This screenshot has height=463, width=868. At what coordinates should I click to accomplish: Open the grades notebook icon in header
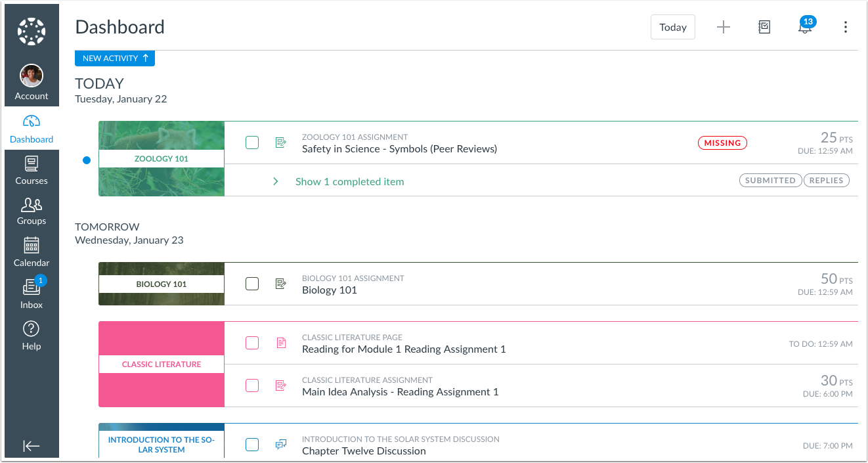click(x=764, y=27)
